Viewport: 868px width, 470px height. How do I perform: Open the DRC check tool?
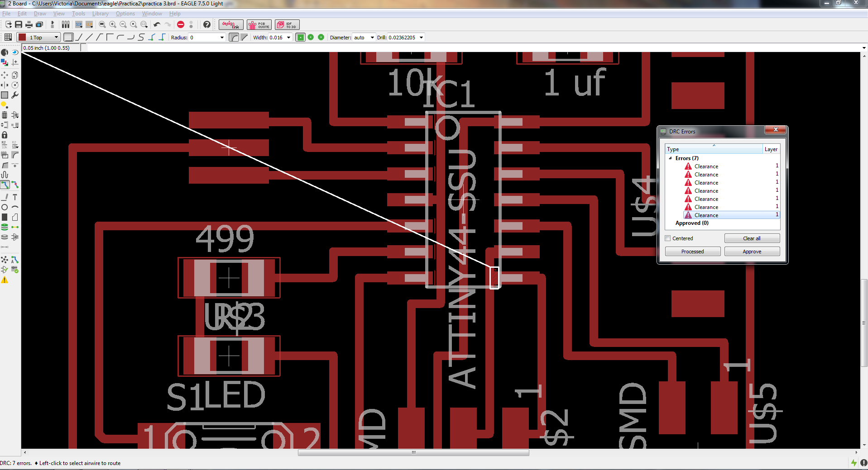click(x=15, y=270)
